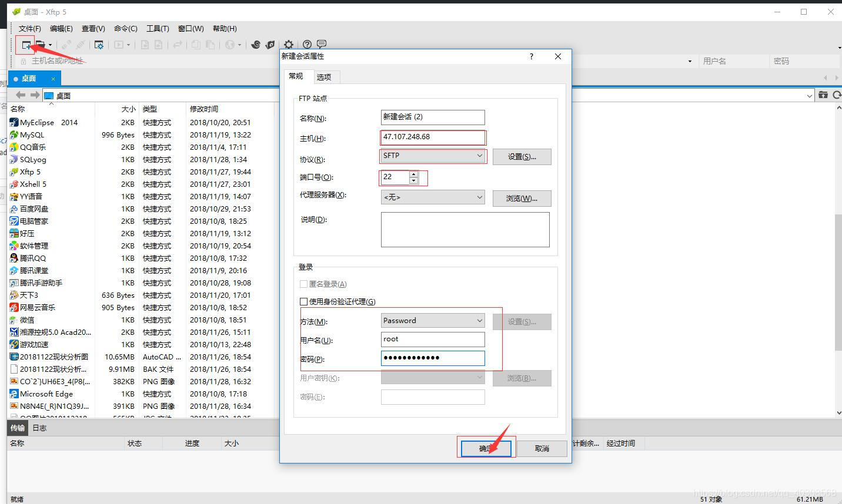Image resolution: width=842 pixels, height=504 pixels.
Task: Expand the transfer play icon dropdown arrow
Action: tap(128, 45)
